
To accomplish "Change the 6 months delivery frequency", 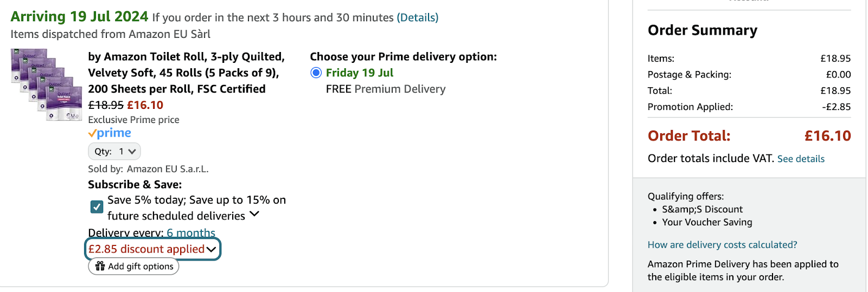I will click(x=191, y=233).
